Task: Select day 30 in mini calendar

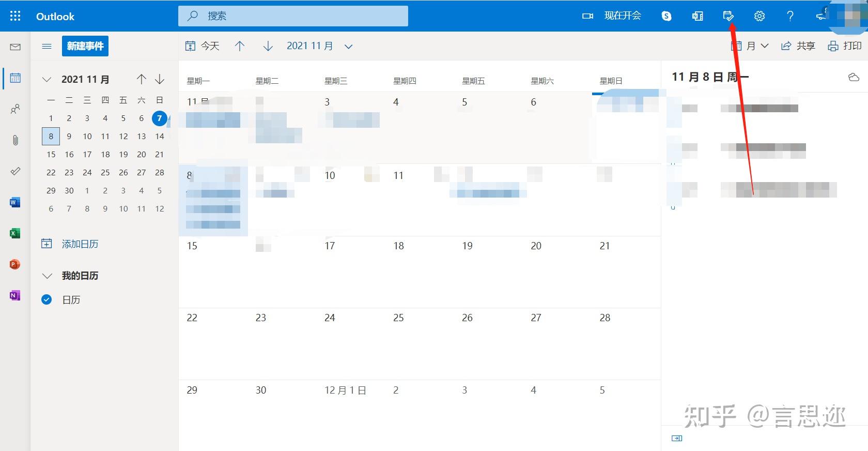Action: (69, 191)
